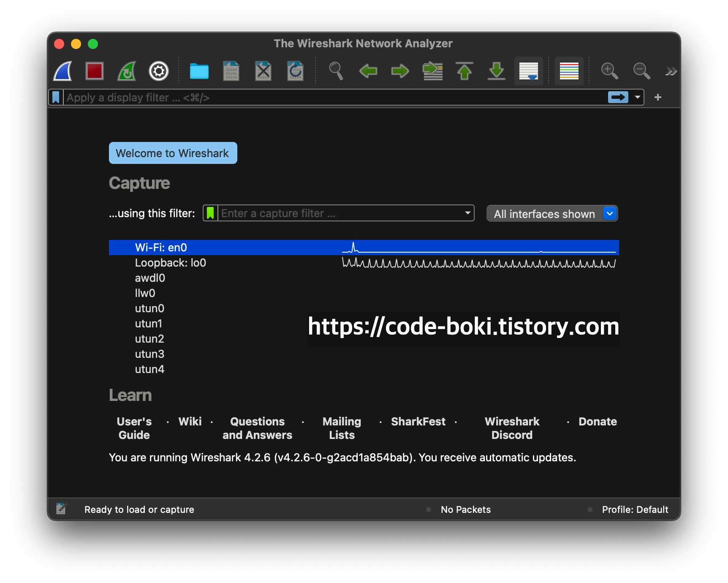Image resolution: width=728 pixels, height=583 pixels.
Task: Expand capture filter history dropdown arrow
Action: click(468, 213)
